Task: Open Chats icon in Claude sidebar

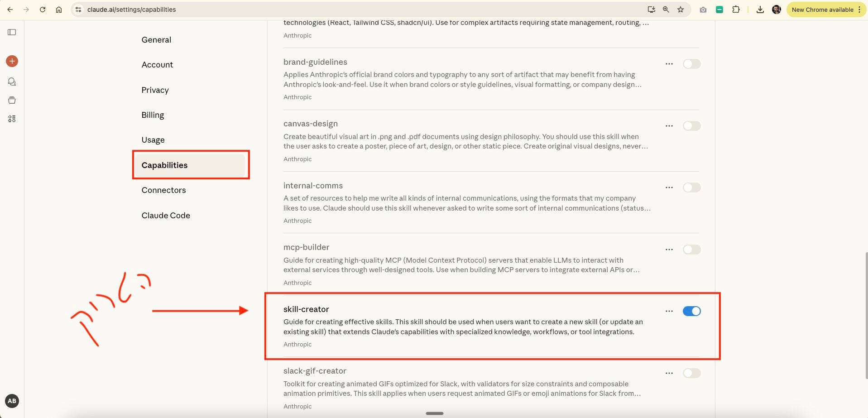Action: [12, 82]
